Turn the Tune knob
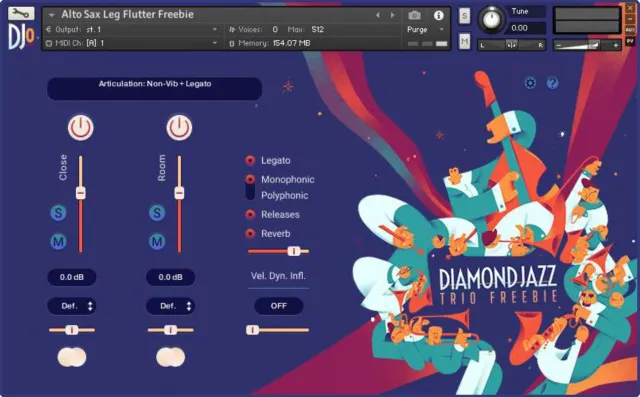640x397 pixels. click(491, 19)
